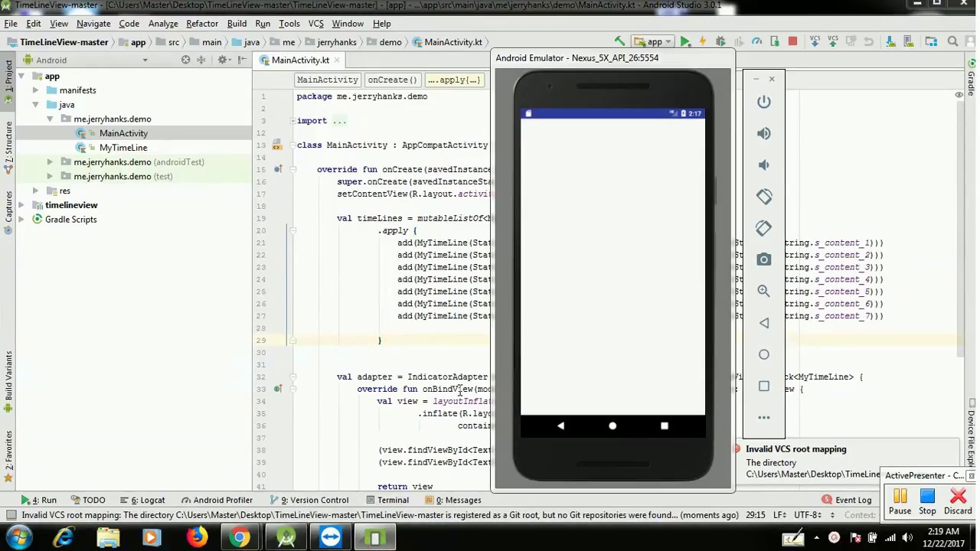The width and height of the screenshot is (980, 551).
Task: Open the Event Log
Action: 847,500
